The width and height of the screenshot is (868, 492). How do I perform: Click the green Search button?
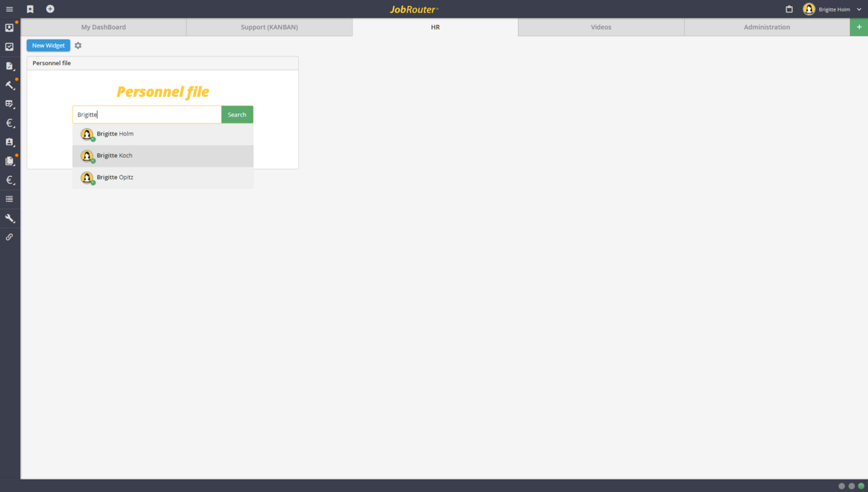click(x=237, y=115)
